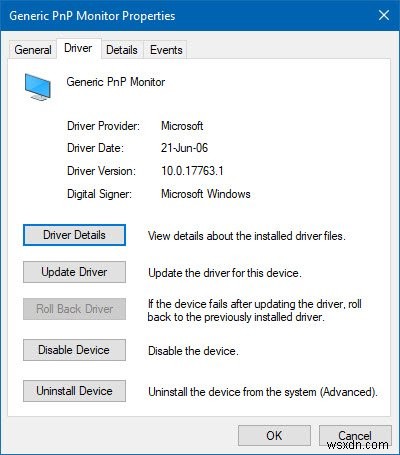Click the 'Driver Date:' label
Screen dimensions: 400x455
(x=95, y=148)
